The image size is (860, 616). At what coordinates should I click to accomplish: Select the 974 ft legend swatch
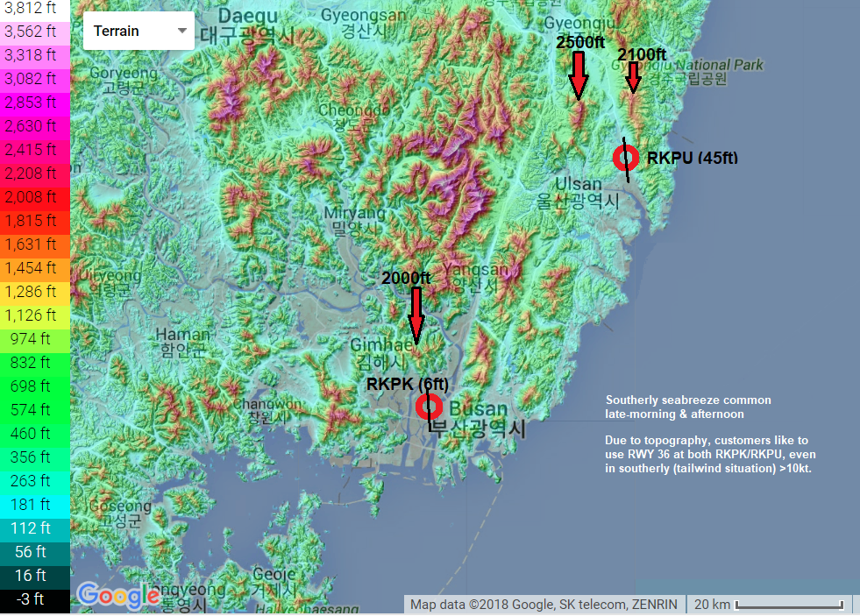(x=34, y=338)
